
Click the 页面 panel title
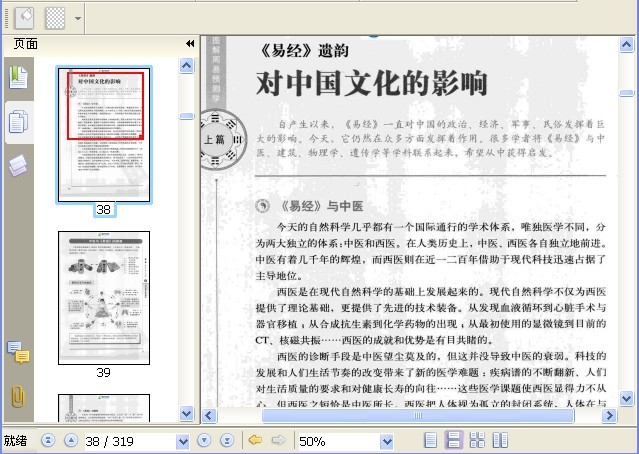point(25,44)
